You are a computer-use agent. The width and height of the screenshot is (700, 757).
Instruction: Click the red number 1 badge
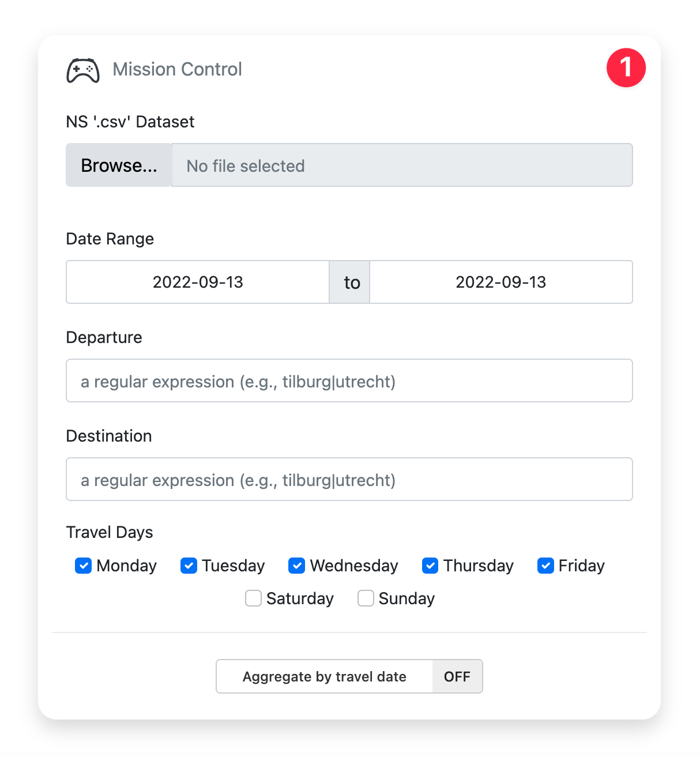coord(626,68)
